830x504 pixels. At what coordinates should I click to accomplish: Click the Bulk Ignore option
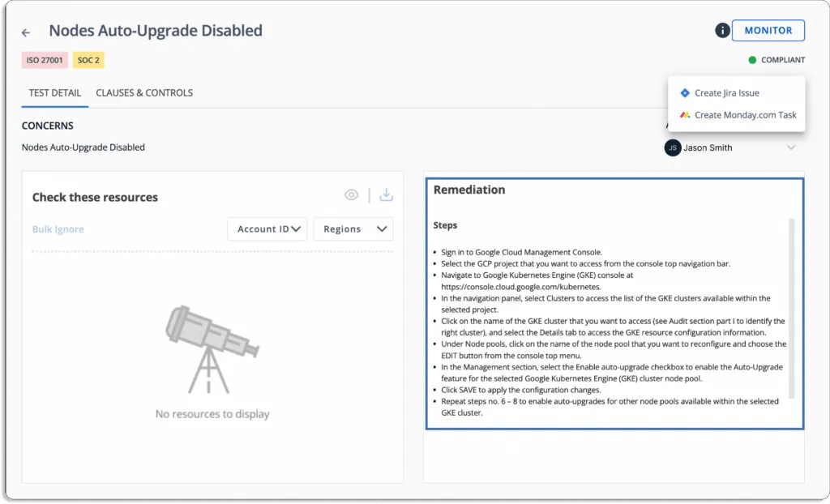coord(58,229)
